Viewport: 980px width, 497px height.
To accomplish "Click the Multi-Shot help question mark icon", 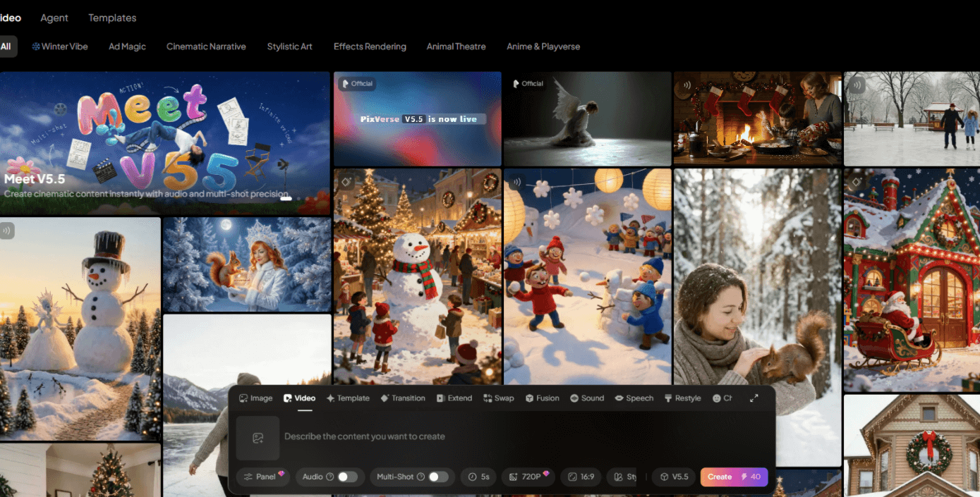I will 421,477.
